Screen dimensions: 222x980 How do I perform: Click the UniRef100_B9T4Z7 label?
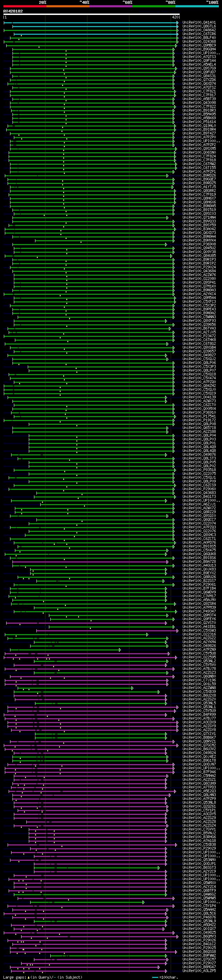(x=199, y=133)
